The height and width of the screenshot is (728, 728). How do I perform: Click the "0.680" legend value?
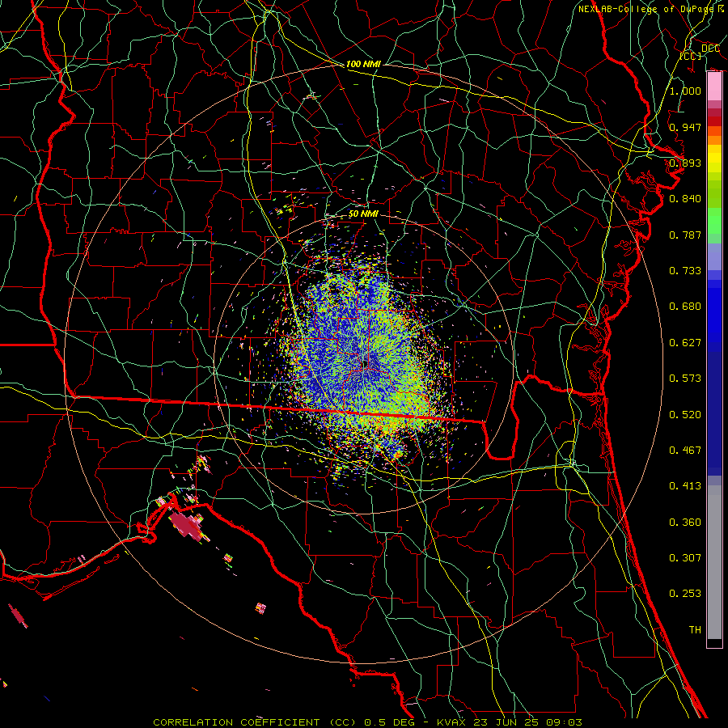click(685, 307)
